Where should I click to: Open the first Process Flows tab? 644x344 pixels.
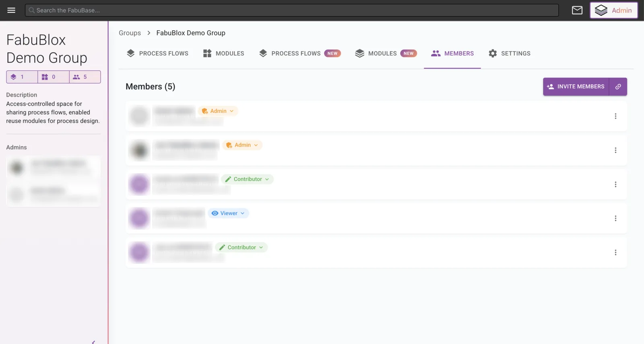pyautogui.click(x=157, y=53)
